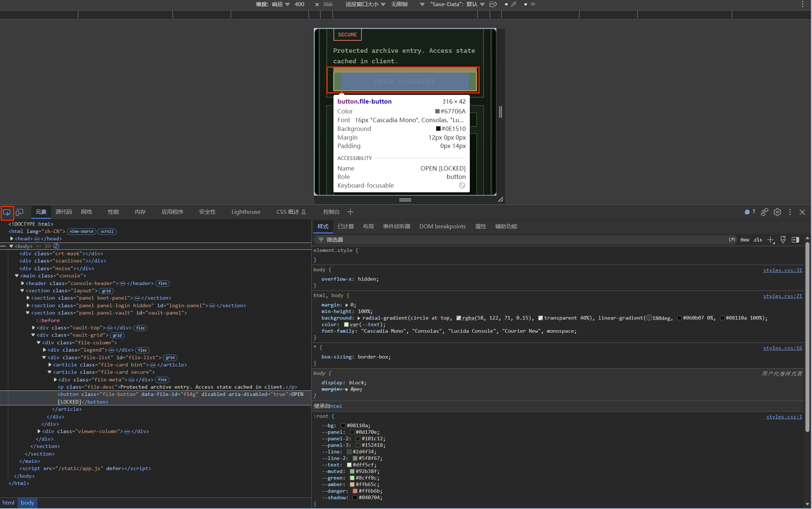Open the issues counter showing 1
812x509 pixels.
pos(750,212)
